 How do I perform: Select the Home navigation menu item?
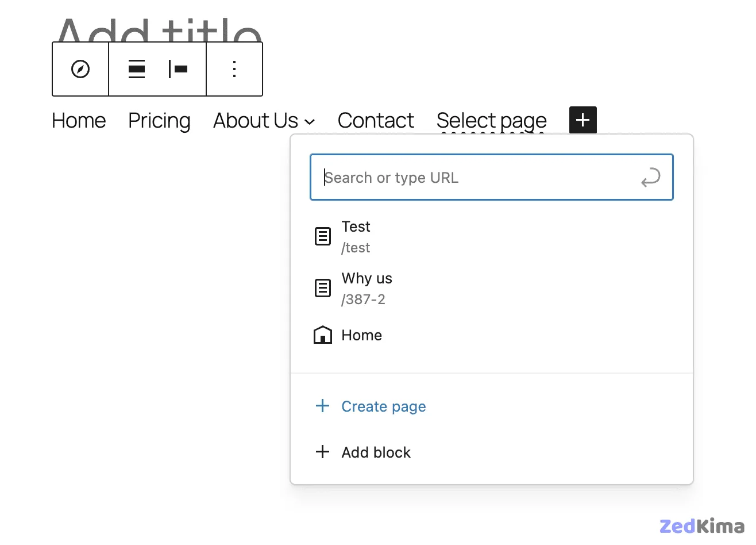[79, 121]
